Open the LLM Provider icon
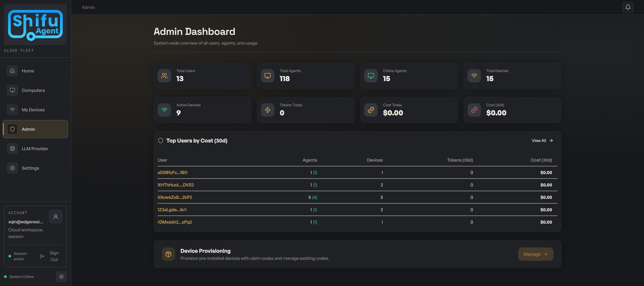 pyautogui.click(x=12, y=149)
